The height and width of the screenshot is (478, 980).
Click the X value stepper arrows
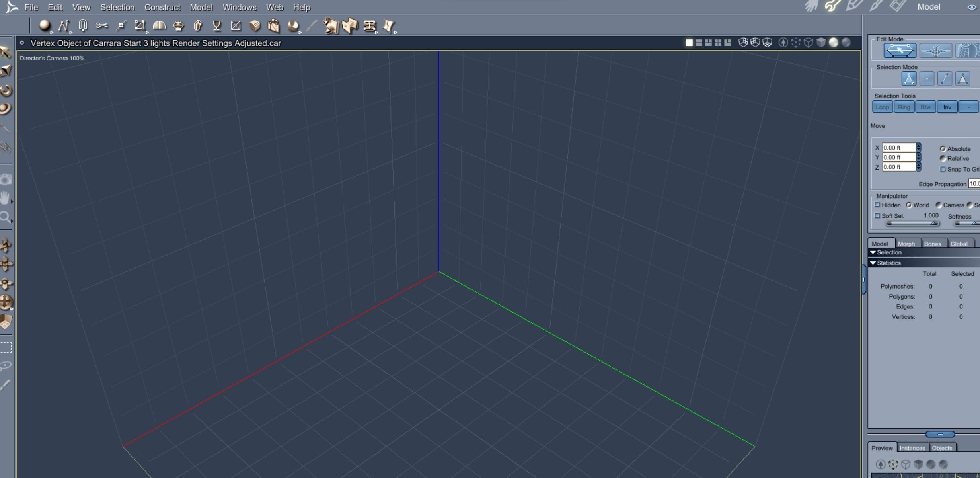[x=918, y=148]
